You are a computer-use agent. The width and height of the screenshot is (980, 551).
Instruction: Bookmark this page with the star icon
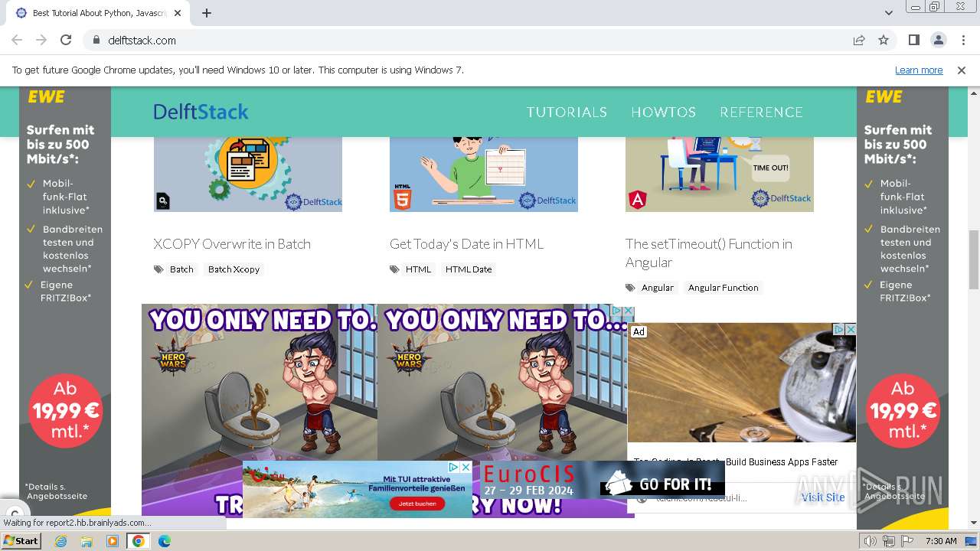884,40
